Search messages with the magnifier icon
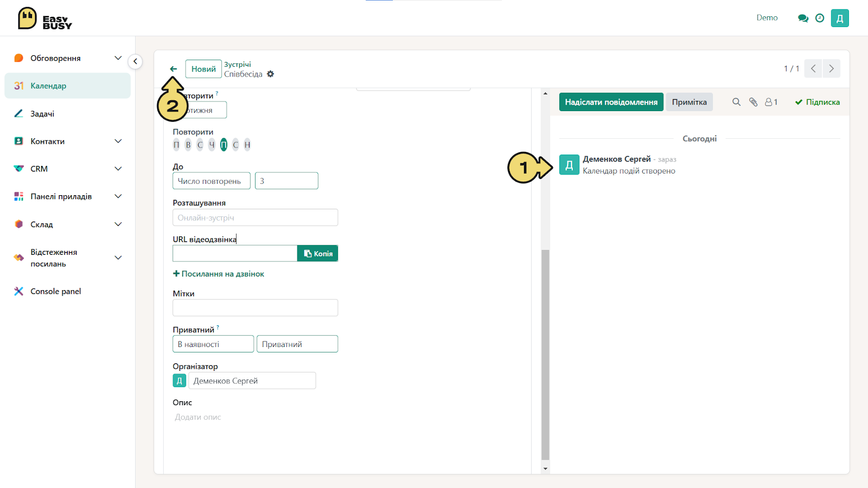Viewport: 868px width, 488px height. (736, 102)
